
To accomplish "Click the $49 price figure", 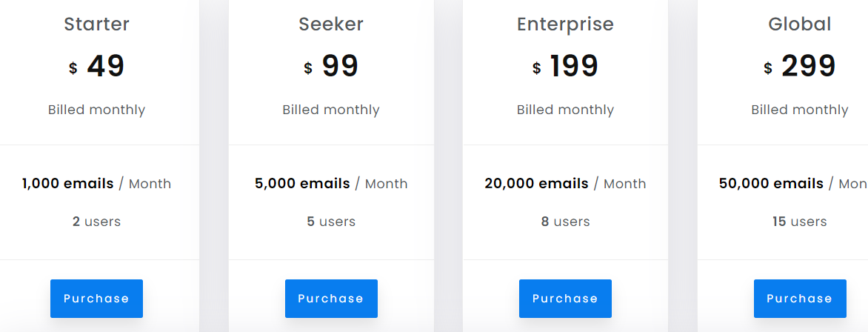I will 96,66.
